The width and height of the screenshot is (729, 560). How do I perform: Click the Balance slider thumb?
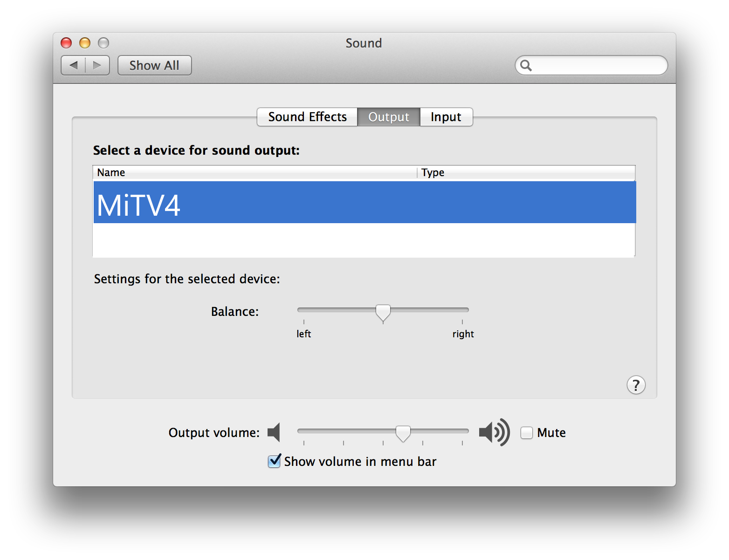[383, 313]
